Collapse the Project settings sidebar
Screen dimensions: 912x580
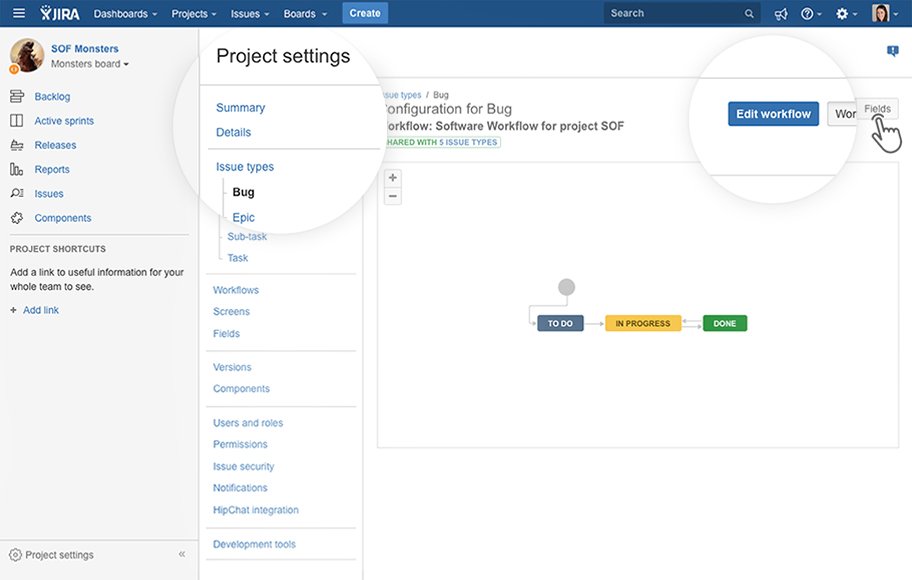coord(181,553)
